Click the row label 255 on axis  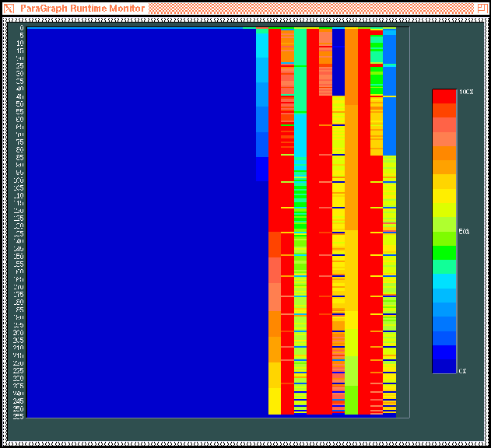pos(19,416)
